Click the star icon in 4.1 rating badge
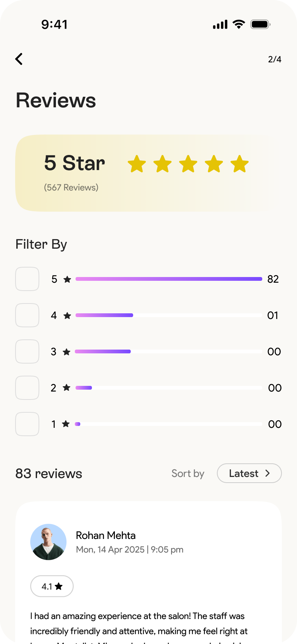297x644 pixels. (59, 587)
